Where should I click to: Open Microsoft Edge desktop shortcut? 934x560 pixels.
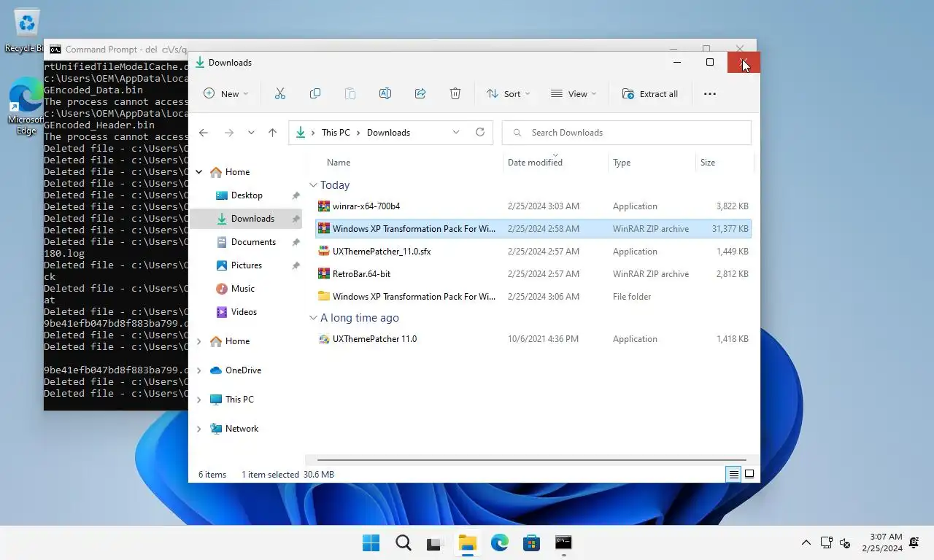[x=26, y=106]
